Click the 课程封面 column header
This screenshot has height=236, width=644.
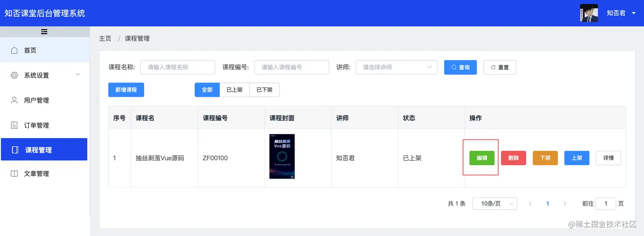[x=282, y=118]
